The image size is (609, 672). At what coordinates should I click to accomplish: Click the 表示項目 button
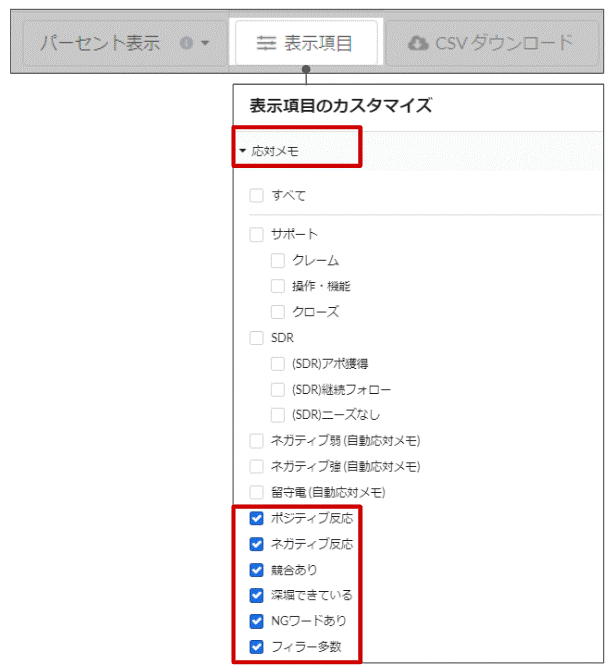click(x=306, y=43)
